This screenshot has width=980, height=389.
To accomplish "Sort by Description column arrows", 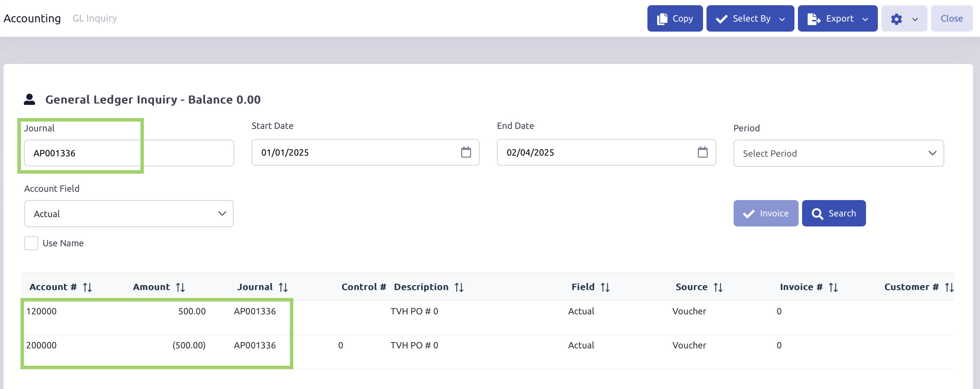I will 459,287.
